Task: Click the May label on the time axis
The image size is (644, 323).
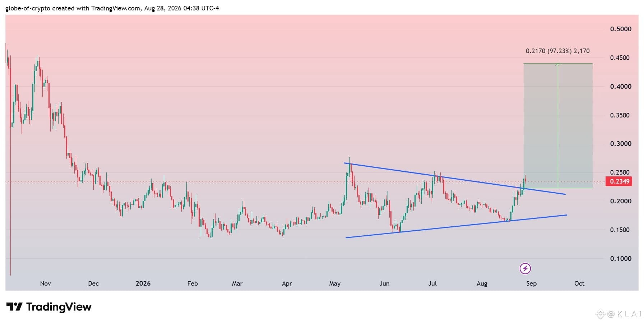Action: pos(335,283)
